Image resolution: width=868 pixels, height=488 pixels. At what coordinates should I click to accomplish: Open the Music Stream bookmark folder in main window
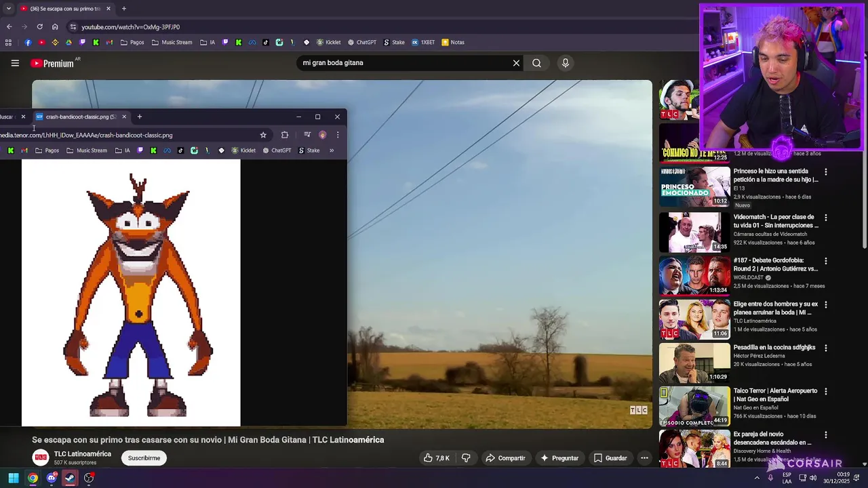[x=172, y=42]
